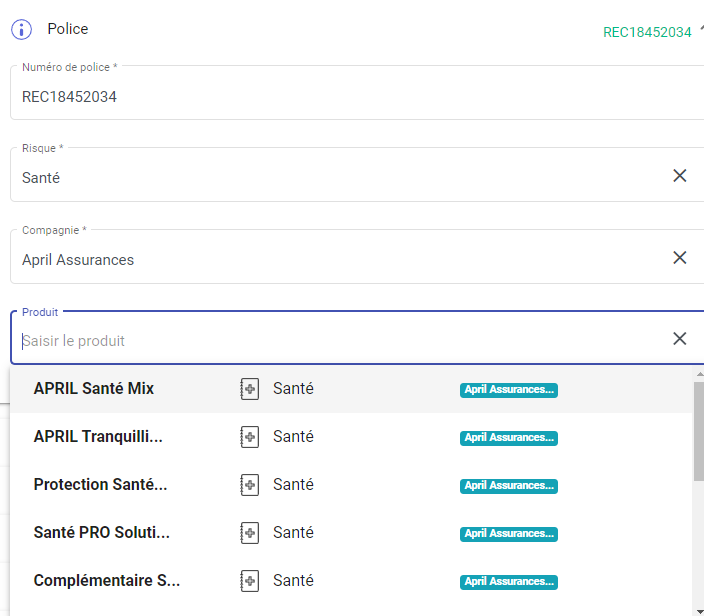Click the Numéro de police input field
The image size is (704, 616).
point(357,92)
